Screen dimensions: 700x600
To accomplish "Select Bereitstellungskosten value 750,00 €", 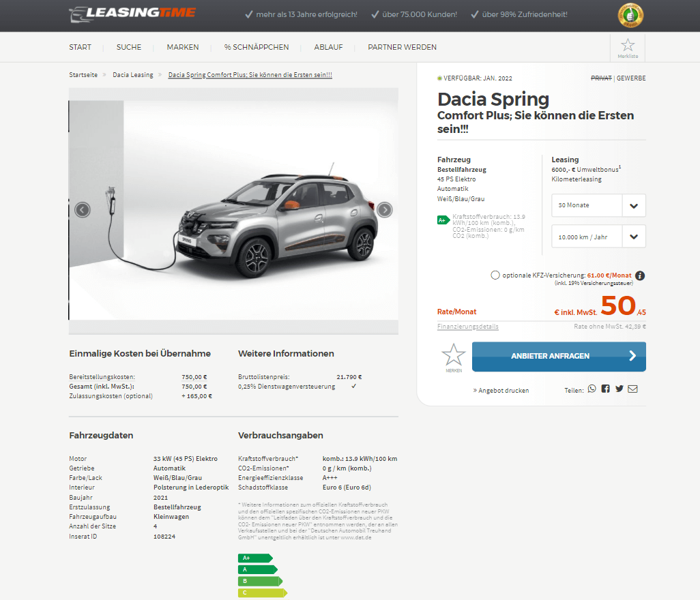I will click(194, 377).
